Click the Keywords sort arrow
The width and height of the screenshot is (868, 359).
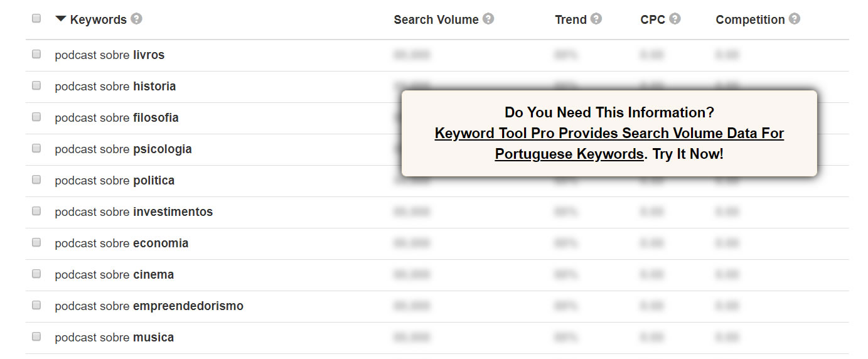point(60,19)
